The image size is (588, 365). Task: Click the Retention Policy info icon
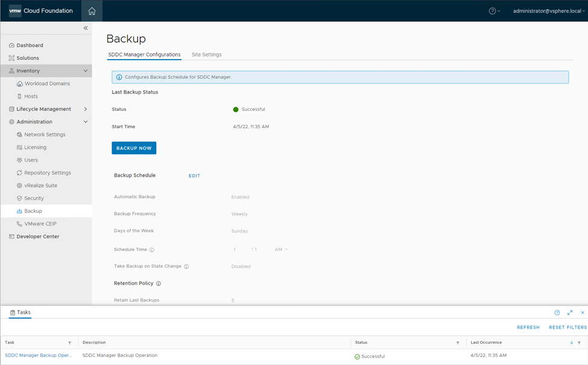click(159, 284)
